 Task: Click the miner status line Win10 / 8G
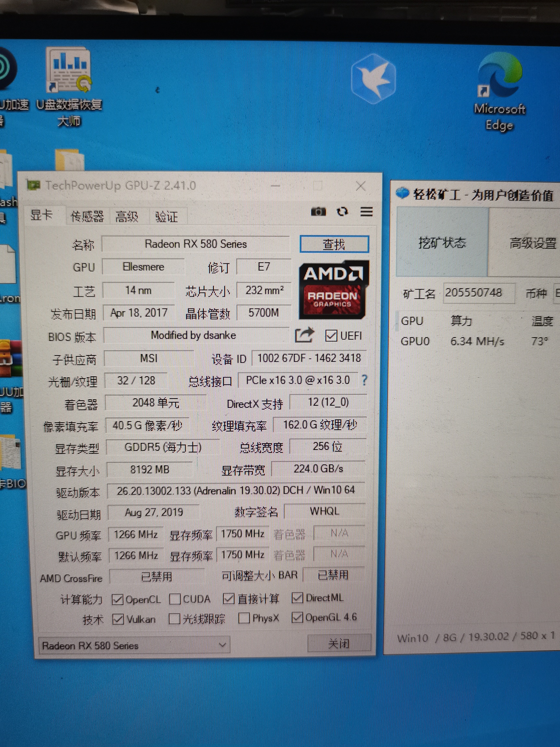pyautogui.click(x=476, y=637)
